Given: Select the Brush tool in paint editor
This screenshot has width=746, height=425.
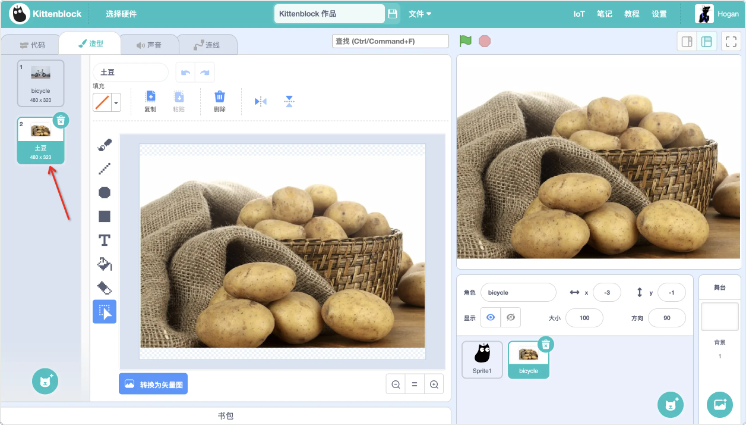Looking at the screenshot, I should [x=104, y=145].
